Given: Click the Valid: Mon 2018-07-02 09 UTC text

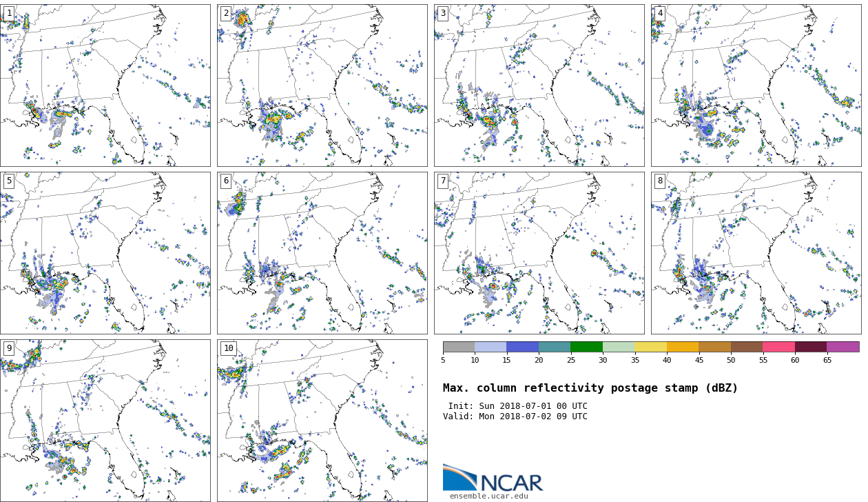Looking at the screenshot, I should point(515,416).
